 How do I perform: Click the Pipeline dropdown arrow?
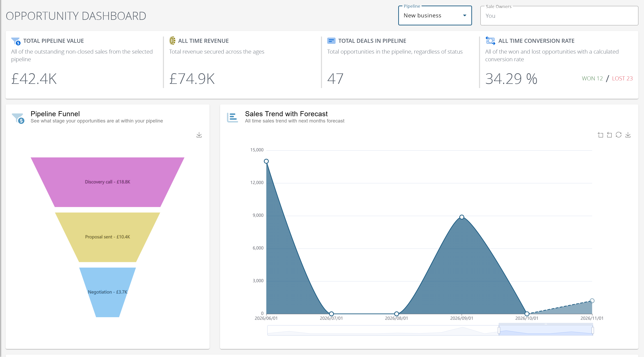pos(465,15)
